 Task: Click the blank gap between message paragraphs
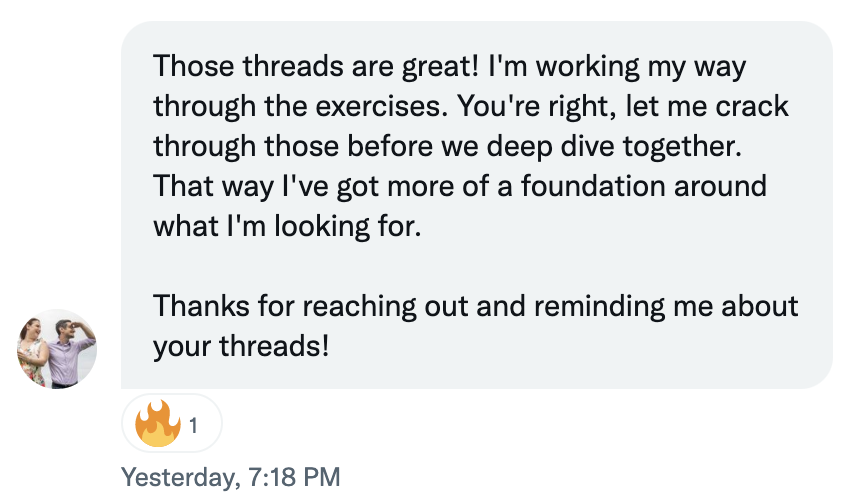click(477, 266)
